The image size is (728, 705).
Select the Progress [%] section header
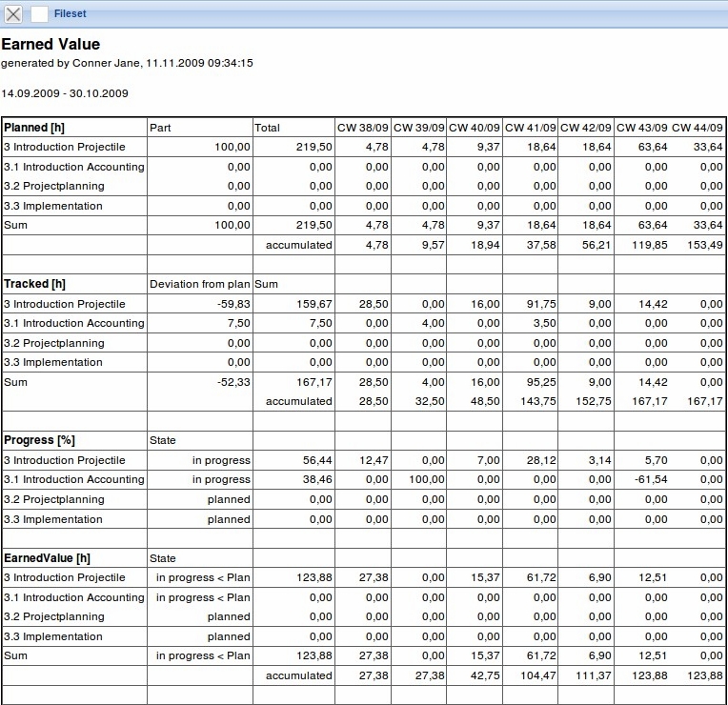pyautogui.click(x=39, y=440)
